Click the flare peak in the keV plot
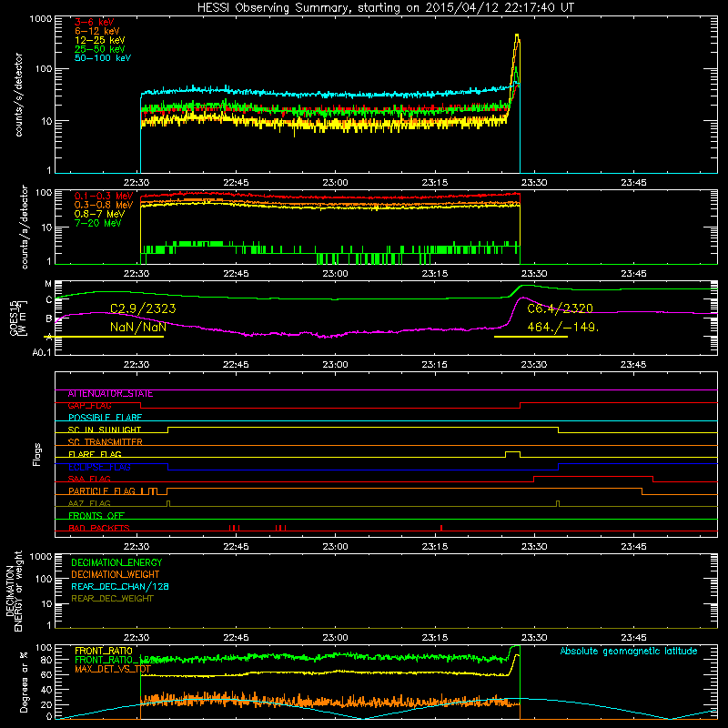728x728 pixels. pos(517,35)
